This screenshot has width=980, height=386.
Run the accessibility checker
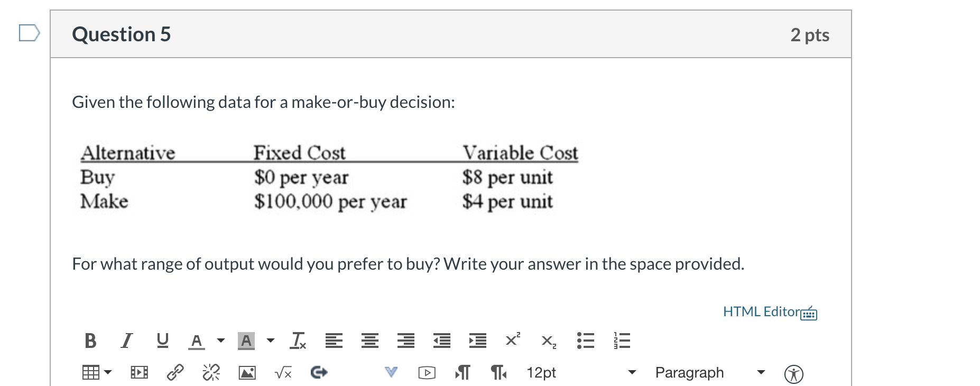tap(793, 372)
